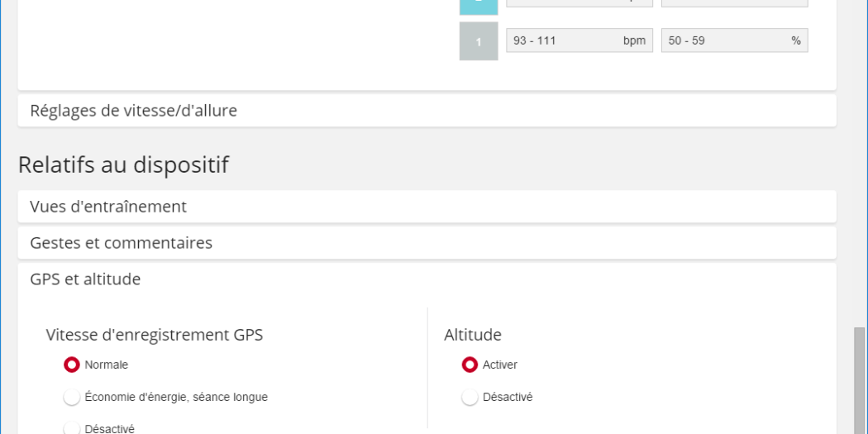Click the 50 - 59 percent field
Image resolution: width=868 pixels, height=434 pixels.
(x=734, y=41)
